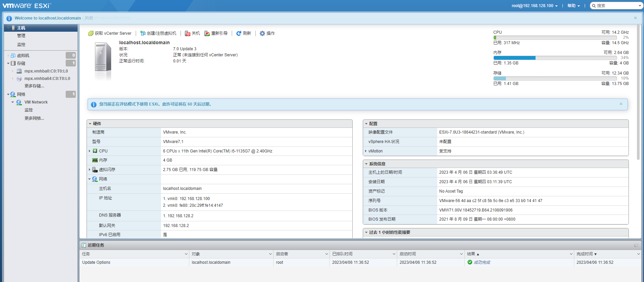The width and height of the screenshot is (644, 282).
Task: Click the ESXi-7.0U3-18644231-standard image profile value
Action: pos(482,132)
